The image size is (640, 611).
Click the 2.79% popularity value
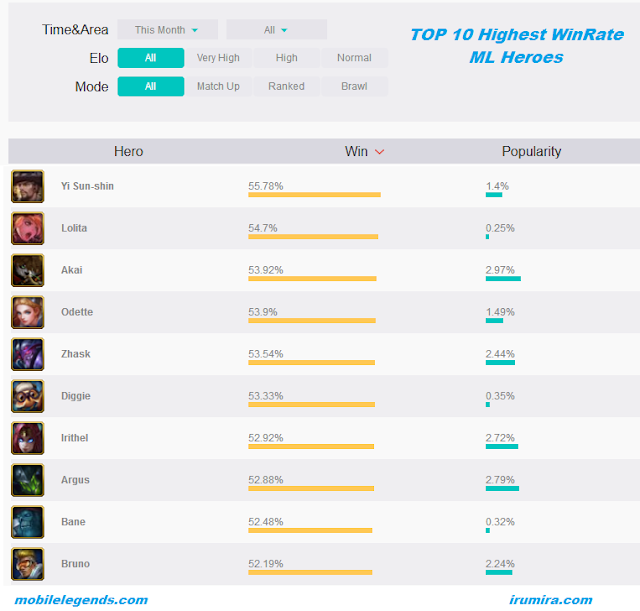click(x=500, y=480)
